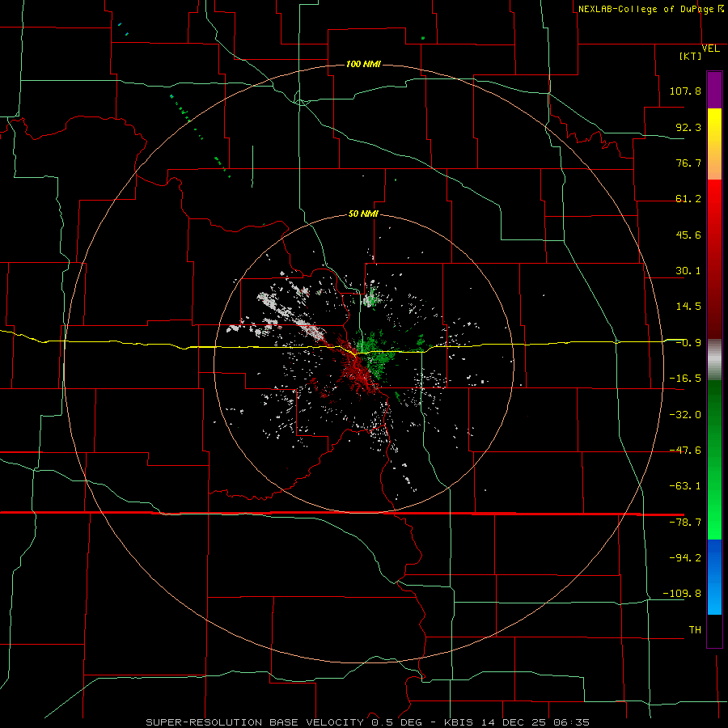Click the -32.0 velocity scale value

pos(685,415)
